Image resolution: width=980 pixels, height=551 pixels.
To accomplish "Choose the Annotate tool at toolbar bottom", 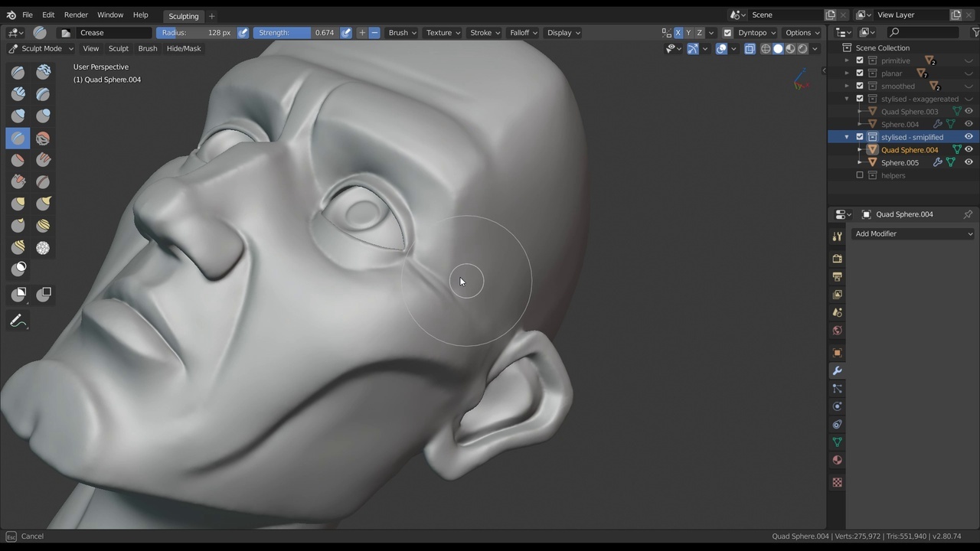I will tap(18, 321).
